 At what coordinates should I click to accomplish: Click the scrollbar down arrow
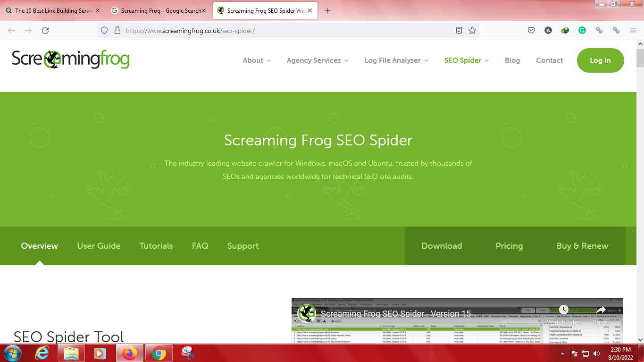(640, 339)
